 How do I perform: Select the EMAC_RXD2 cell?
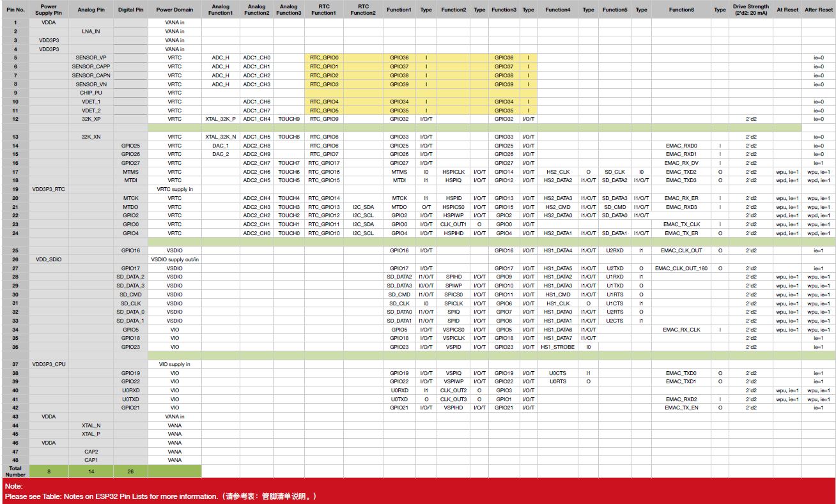pos(681,399)
